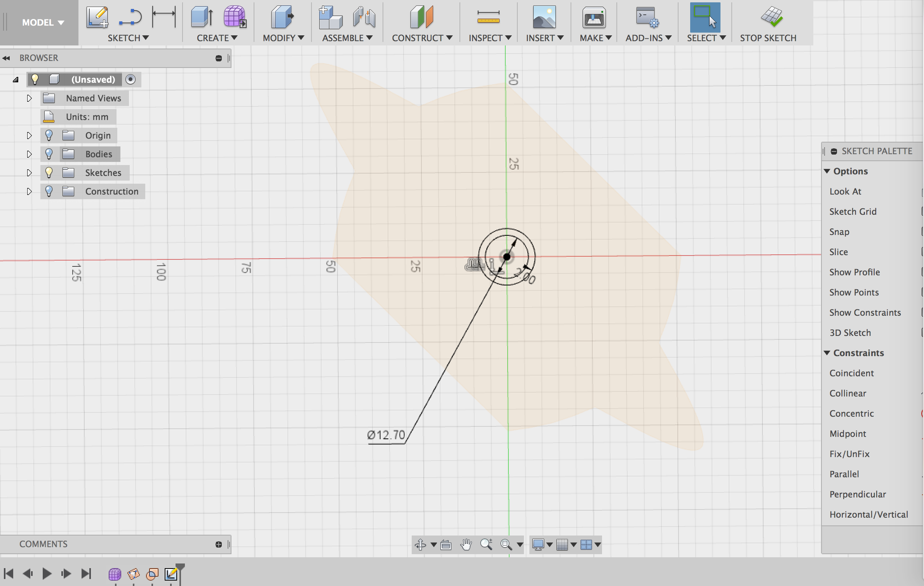This screenshot has width=924, height=586.
Task: Open Units: mm setting in browser
Action: coord(87,117)
